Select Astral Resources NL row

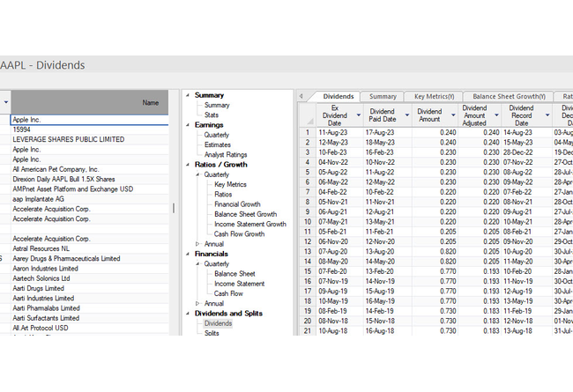90,248
